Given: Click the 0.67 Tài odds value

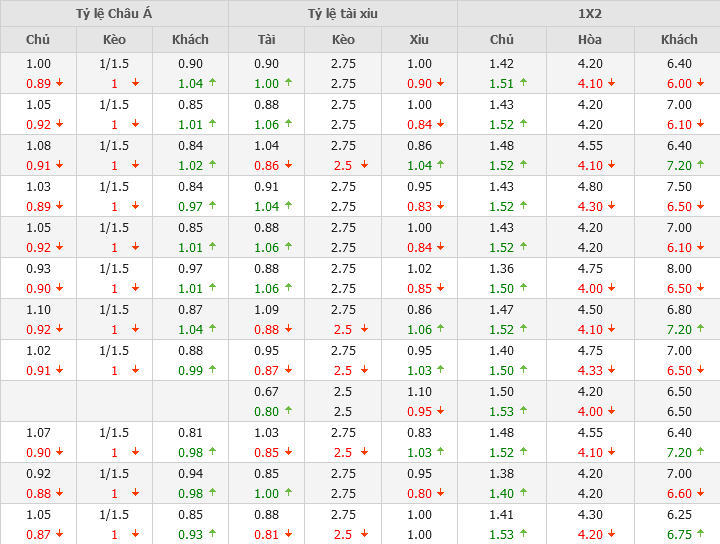Looking at the screenshot, I should coord(266,391).
